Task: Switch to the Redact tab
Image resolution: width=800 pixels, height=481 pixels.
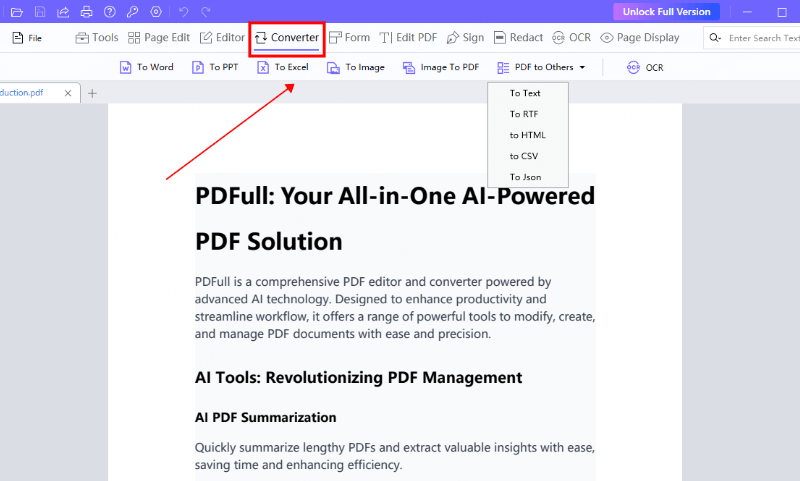Action: (x=518, y=38)
